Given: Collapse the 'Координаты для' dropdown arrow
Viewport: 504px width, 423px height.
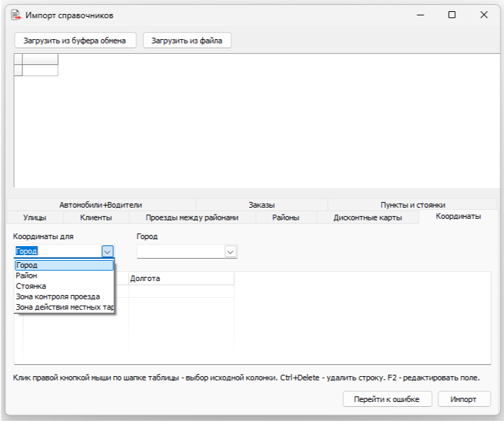Looking at the screenshot, I should coord(107,251).
